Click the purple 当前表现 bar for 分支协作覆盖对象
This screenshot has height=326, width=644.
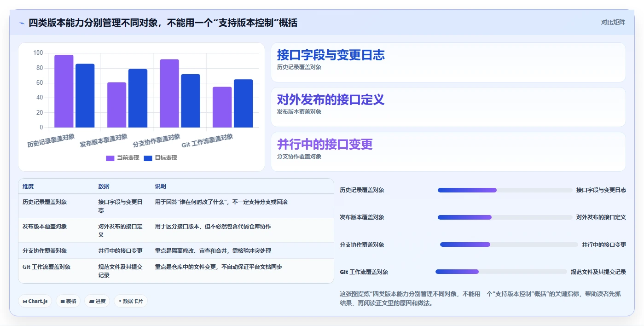[169, 93]
